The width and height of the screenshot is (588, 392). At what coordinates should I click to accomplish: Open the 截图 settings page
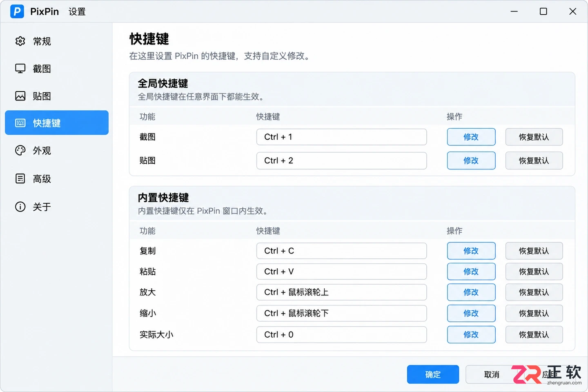coord(57,69)
